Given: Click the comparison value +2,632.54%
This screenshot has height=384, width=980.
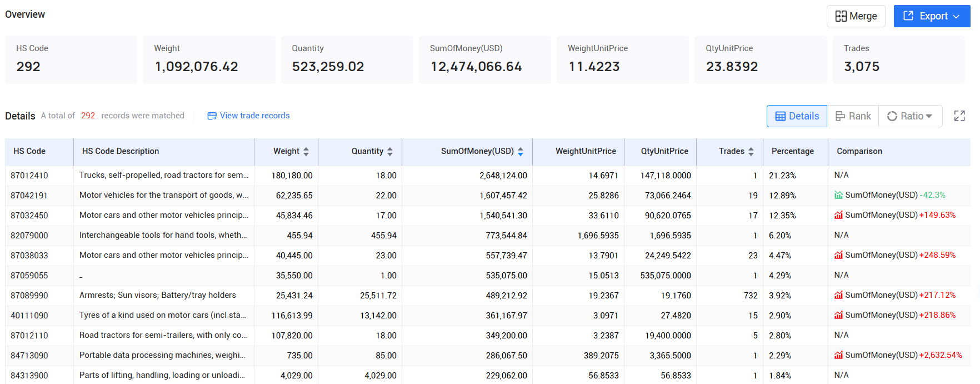Looking at the screenshot, I should click(x=941, y=355).
